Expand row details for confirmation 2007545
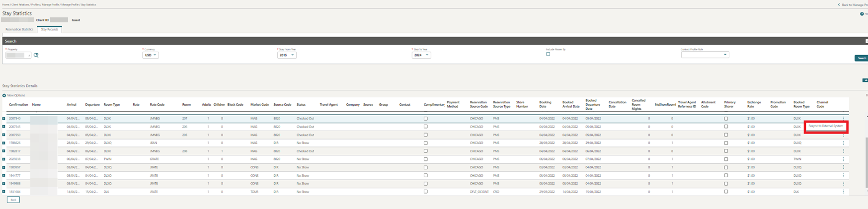 click(x=3, y=127)
